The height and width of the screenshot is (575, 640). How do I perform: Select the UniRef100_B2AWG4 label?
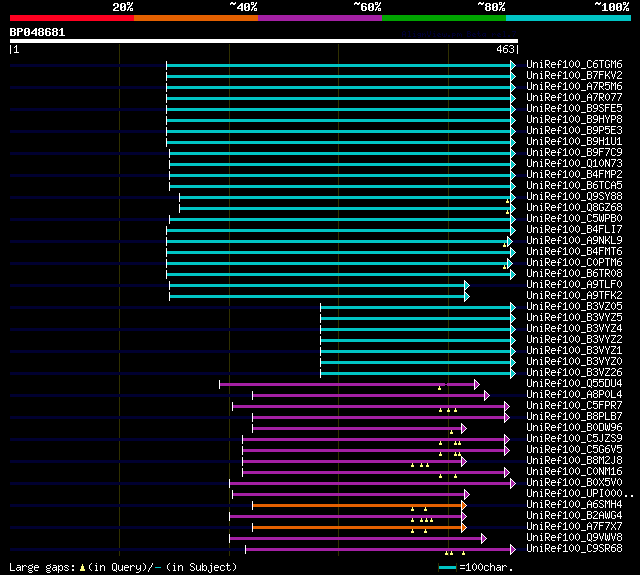[x=574, y=516]
